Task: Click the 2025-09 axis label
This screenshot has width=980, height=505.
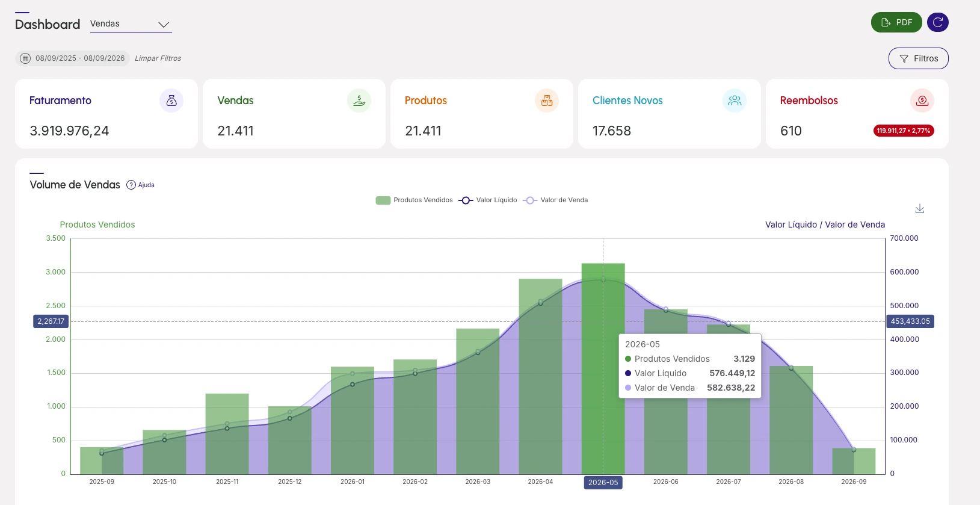Action: click(102, 482)
